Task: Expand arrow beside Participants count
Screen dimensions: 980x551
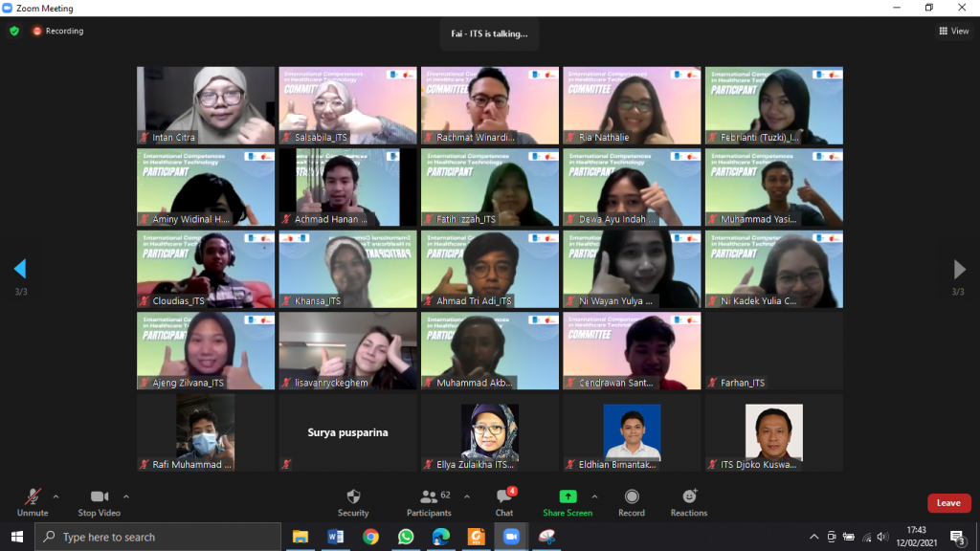Action: pyautogui.click(x=467, y=496)
